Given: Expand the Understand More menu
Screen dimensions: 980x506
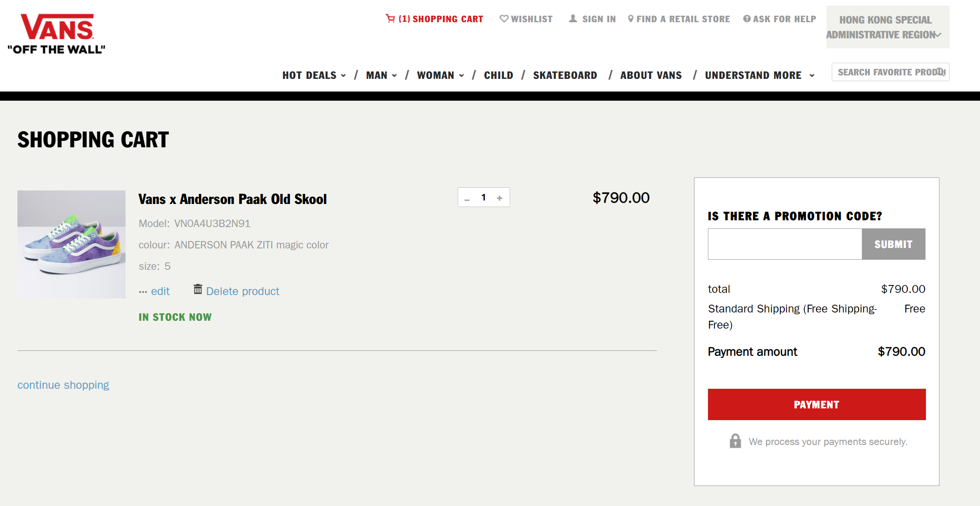Looking at the screenshot, I should [x=760, y=75].
